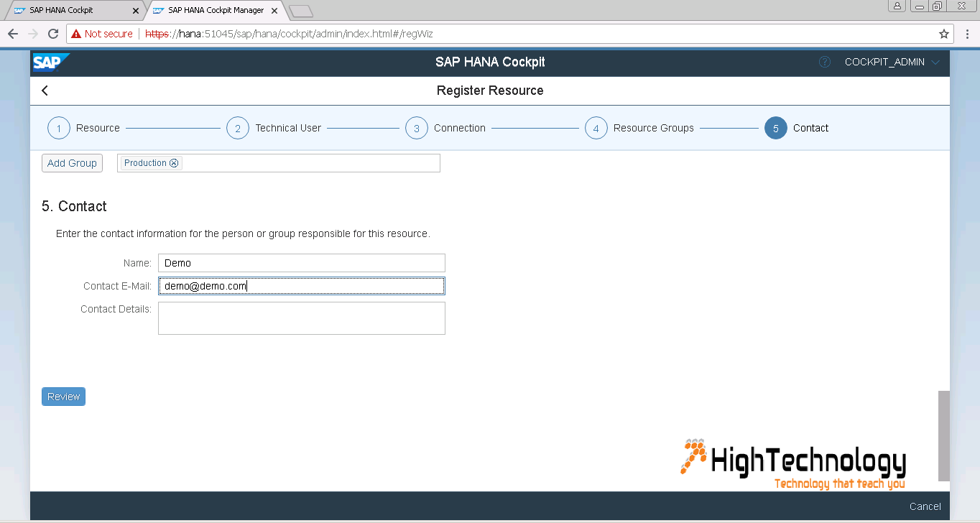Image resolution: width=980 pixels, height=523 pixels.
Task: Go to wizard step 1 Resource
Action: coord(83,128)
